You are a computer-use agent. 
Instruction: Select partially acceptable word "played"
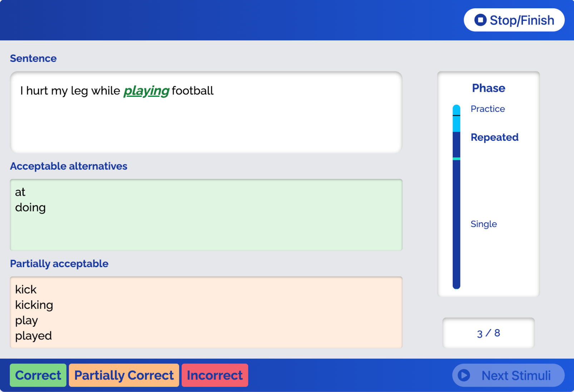click(33, 336)
